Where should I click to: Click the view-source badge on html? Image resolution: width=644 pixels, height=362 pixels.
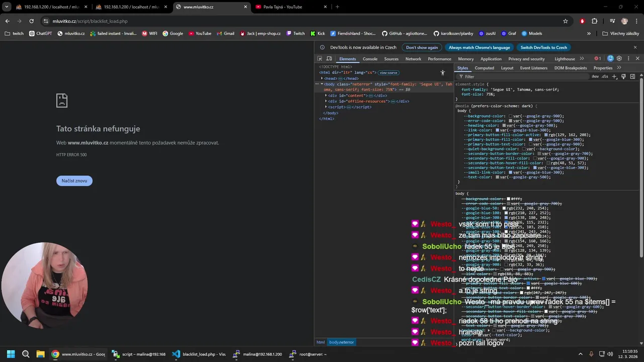[x=388, y=73]
